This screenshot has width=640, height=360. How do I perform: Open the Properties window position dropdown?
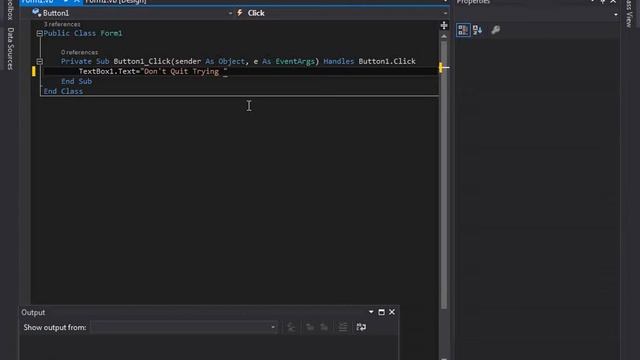pyautogui.click(x=592, y=2)
